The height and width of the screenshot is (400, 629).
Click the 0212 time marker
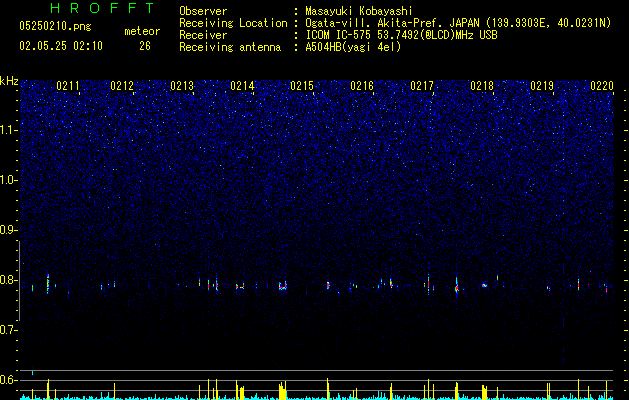click(122, 86)
